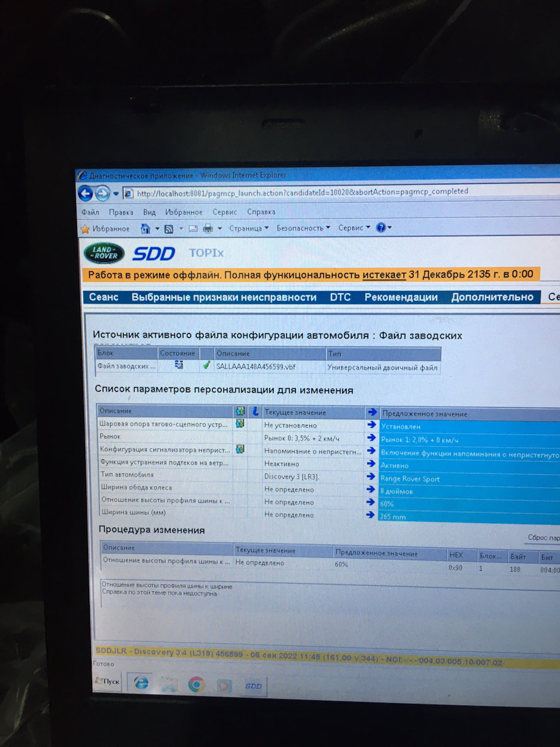Select the HEX value 0x90 cell
Screen dimensions: 560x747
(x=456, y=567)
